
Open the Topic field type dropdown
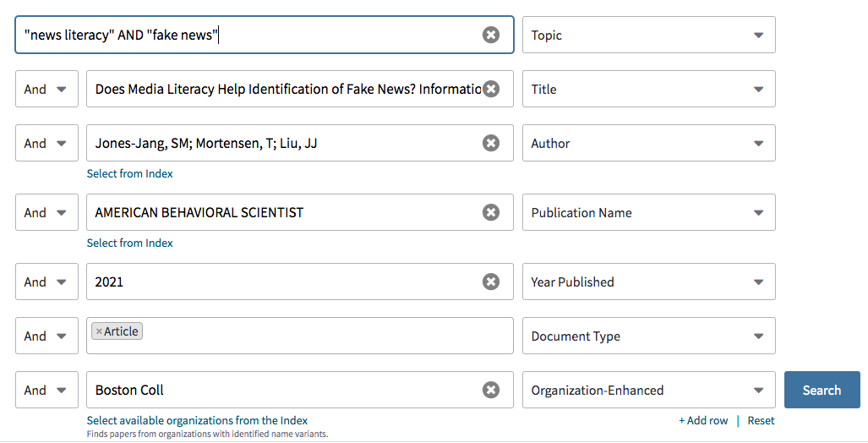(648, 35)
